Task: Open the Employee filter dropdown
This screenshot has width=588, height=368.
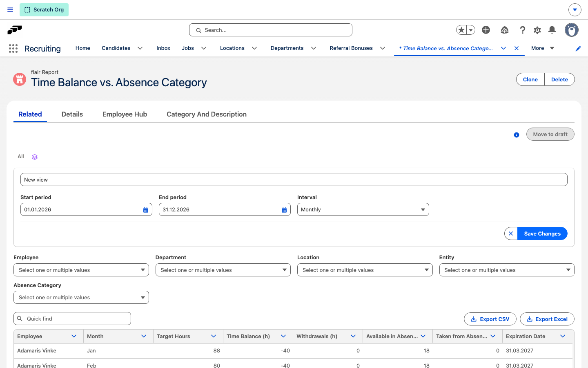Action: 81,270
